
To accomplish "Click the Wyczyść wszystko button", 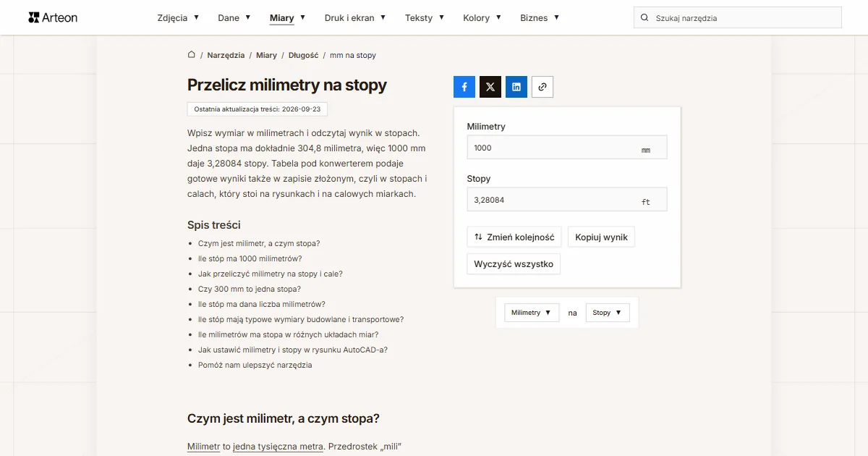I will (514, 264).
